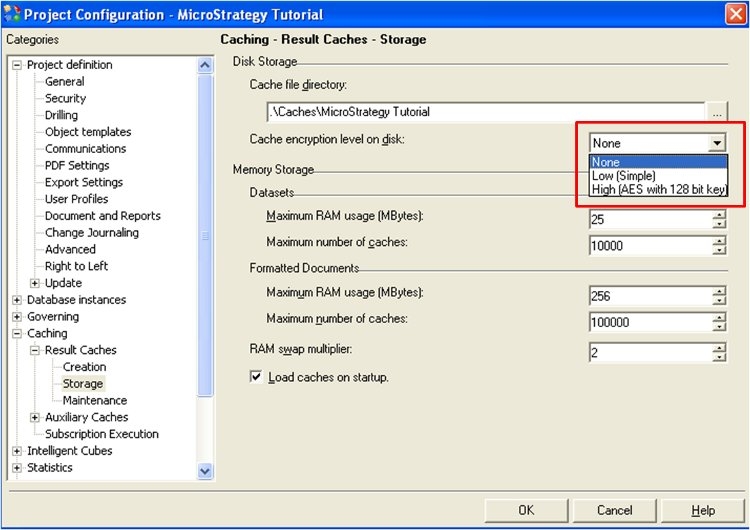
Task: Collapse the Project definition tree node
Action: click(17, 65)
